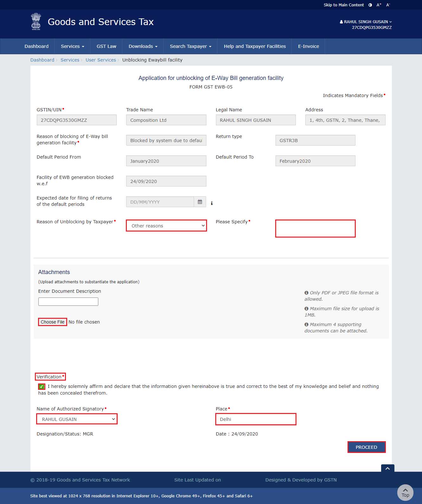Open the Services menu

[72, 46]
